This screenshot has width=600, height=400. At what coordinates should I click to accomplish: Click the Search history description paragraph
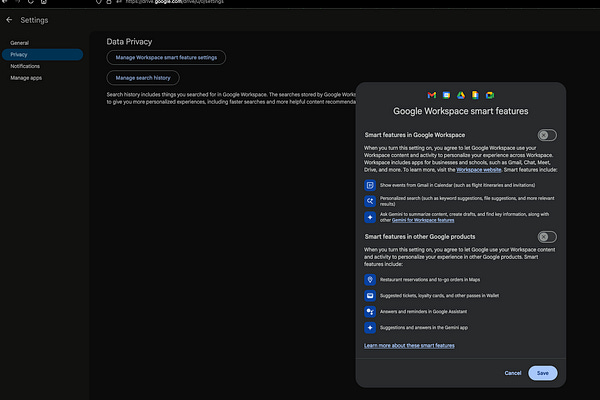click(231, 98)
